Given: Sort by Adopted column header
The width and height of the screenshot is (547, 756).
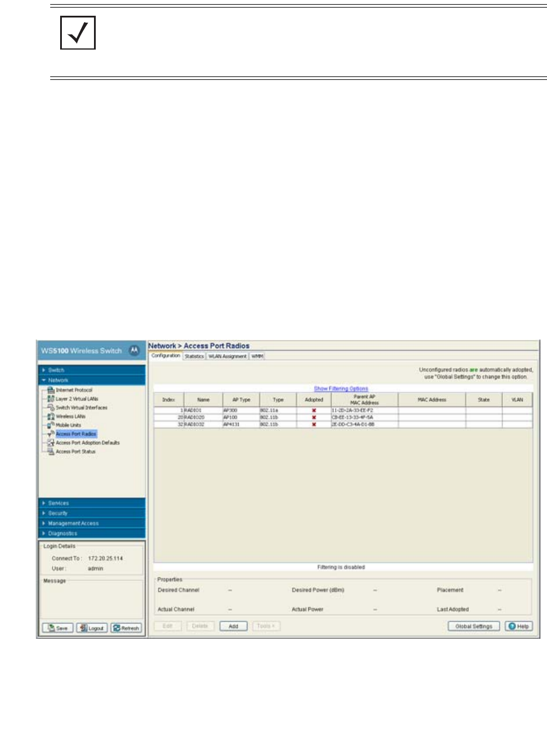Looking at the screenshot, I should click(314, 400).
